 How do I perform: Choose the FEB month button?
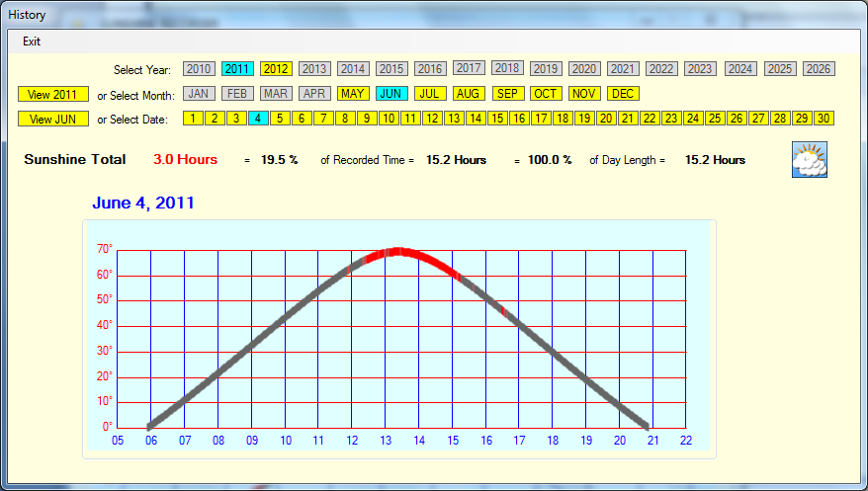(237, 94)
